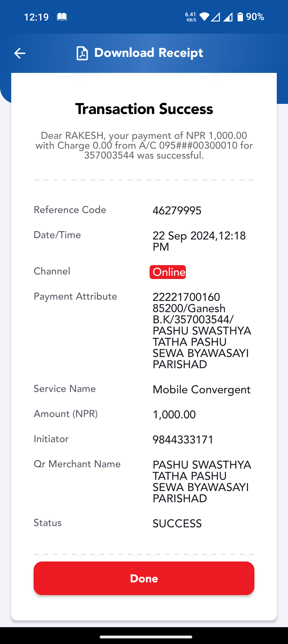Tap the Mobile Convergent service name

[x=202, y=390]
